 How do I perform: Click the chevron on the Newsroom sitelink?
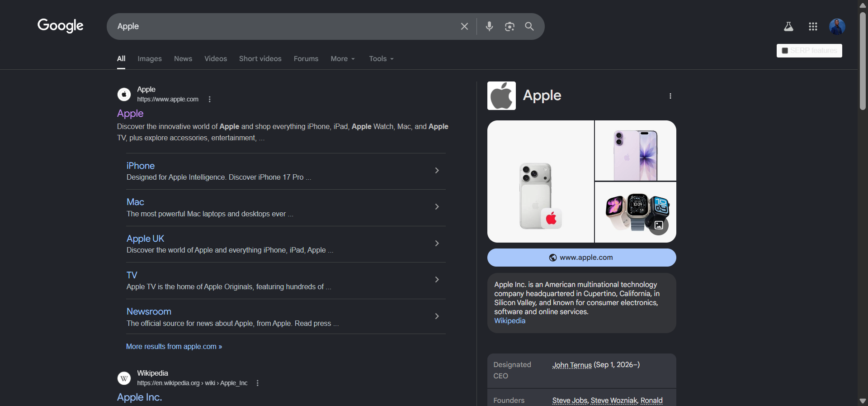click(x=437, y=316)
